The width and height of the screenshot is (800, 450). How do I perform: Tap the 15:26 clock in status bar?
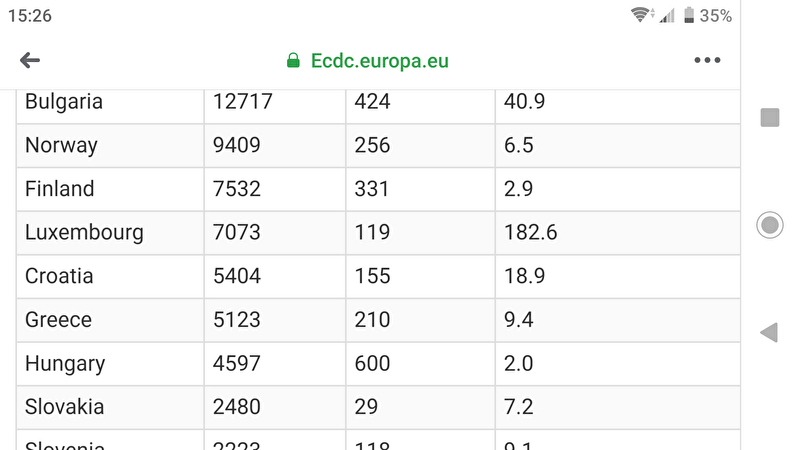point(30,15)
